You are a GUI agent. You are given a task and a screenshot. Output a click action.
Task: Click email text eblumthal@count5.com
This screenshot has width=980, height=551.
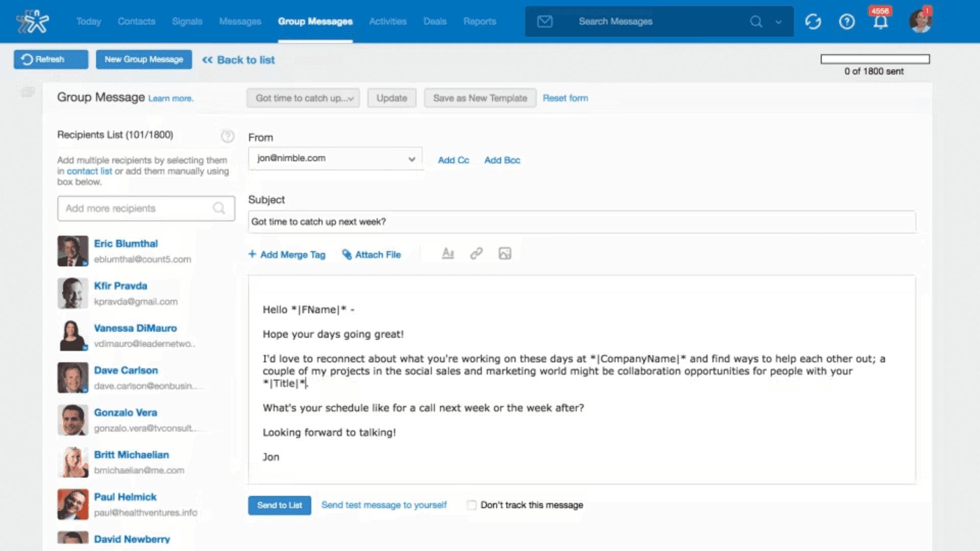coord(142,260)
